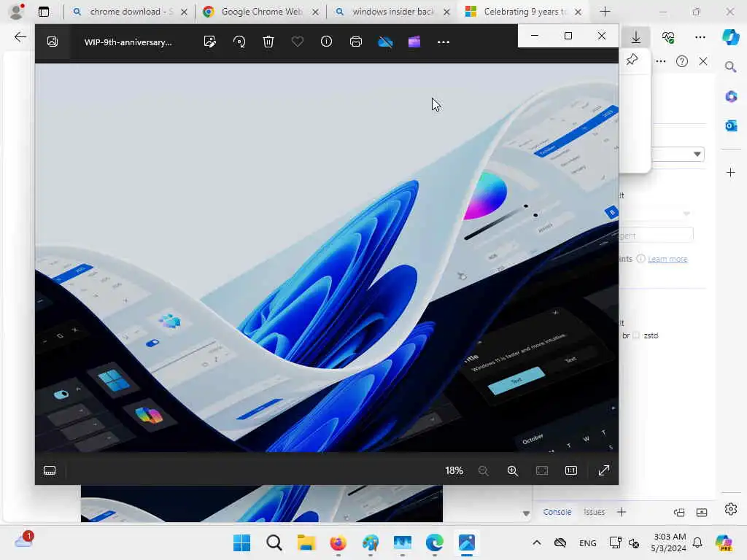
Task: Open Photos 'See more' three-dot menu
Action: point(444,42)
